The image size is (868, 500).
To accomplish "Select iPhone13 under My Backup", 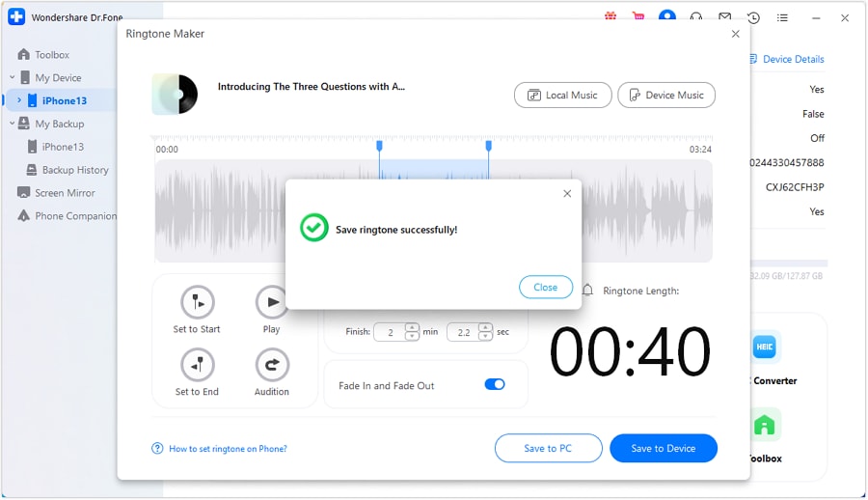I will click(x=63, y=147).
